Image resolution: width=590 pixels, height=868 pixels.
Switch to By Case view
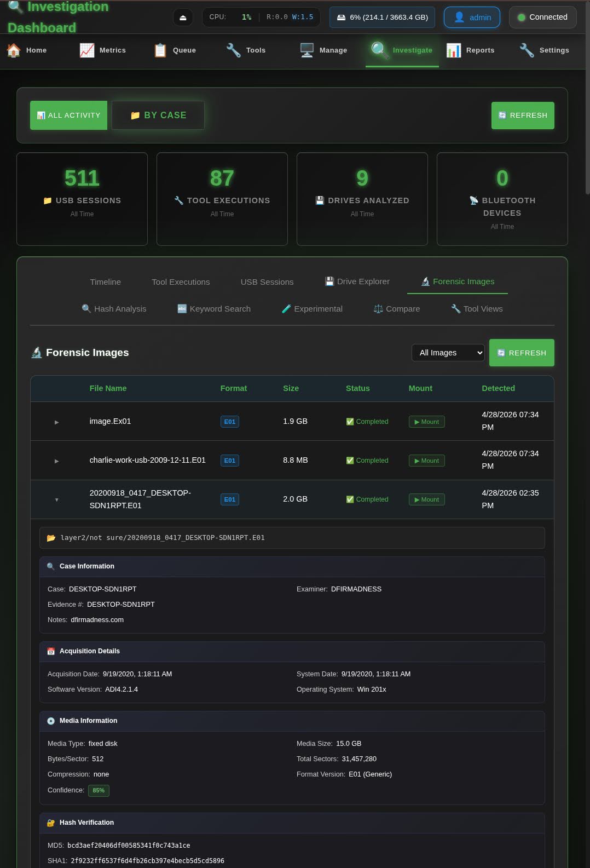158,116
